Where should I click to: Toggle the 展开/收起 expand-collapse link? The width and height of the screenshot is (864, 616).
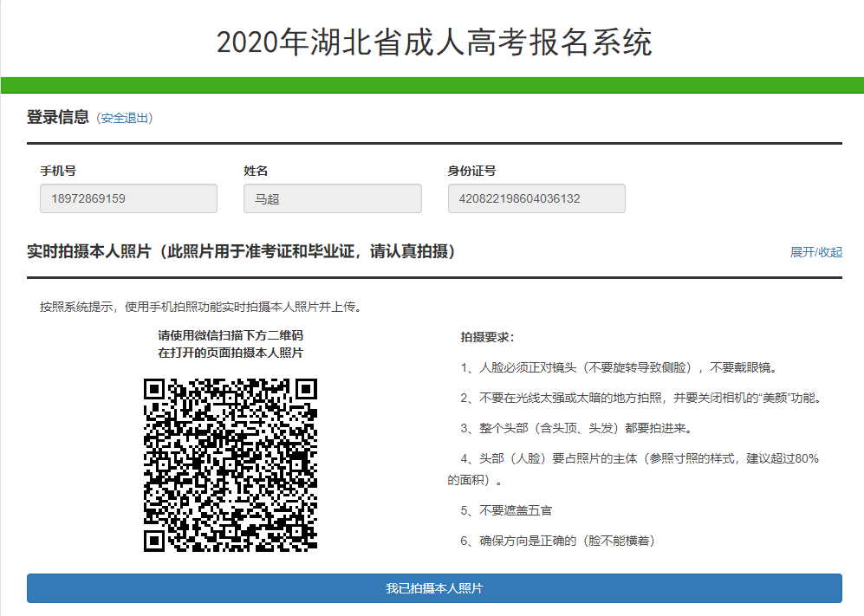pyautogui.click(x=816, y=252)
